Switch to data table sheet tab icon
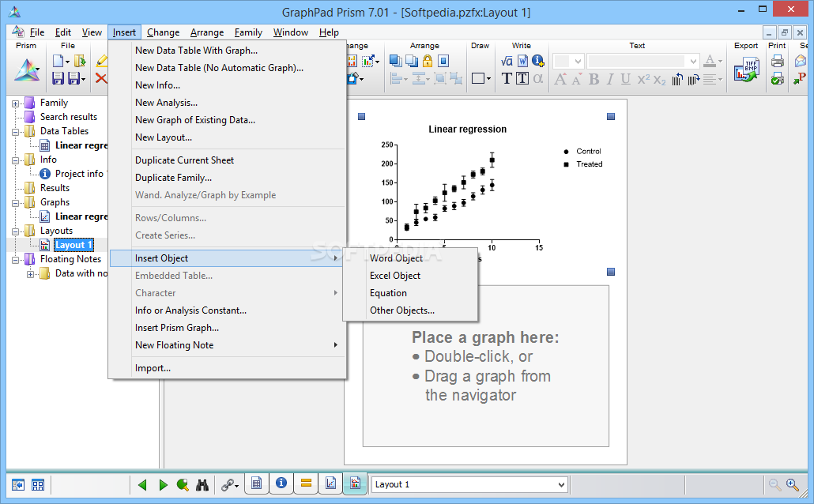This screenshot has width=814, height=504. (x=256, y=483)
